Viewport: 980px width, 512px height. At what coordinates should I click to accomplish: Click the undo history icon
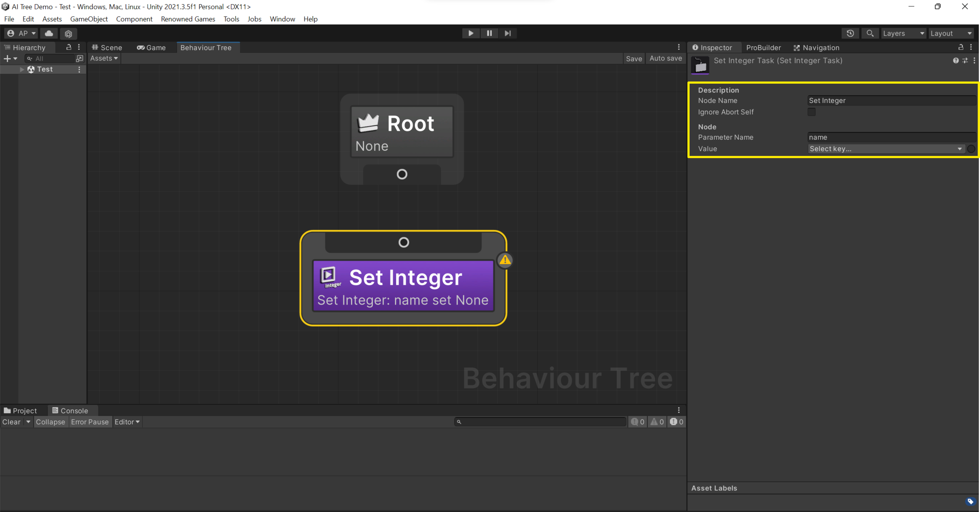pyautogui.click(x=850, y=33)
